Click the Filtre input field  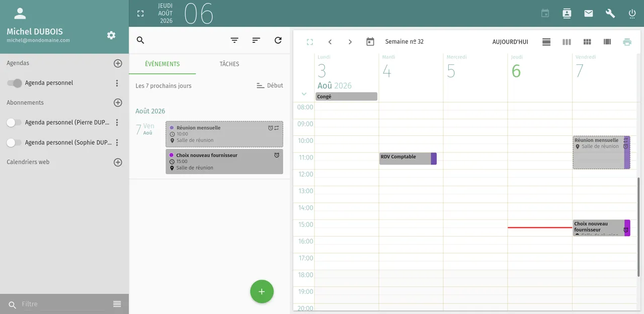click(x=63, y=304)
